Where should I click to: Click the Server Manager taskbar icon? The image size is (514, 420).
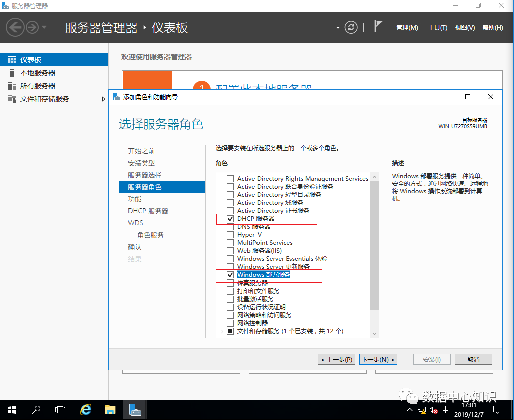[135, 410]
